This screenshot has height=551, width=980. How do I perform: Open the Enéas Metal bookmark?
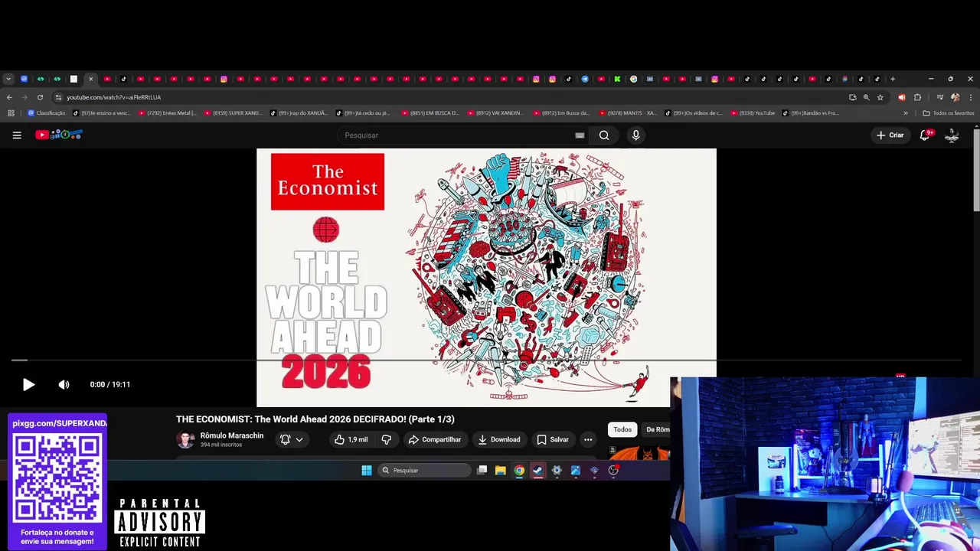point(167,113)
